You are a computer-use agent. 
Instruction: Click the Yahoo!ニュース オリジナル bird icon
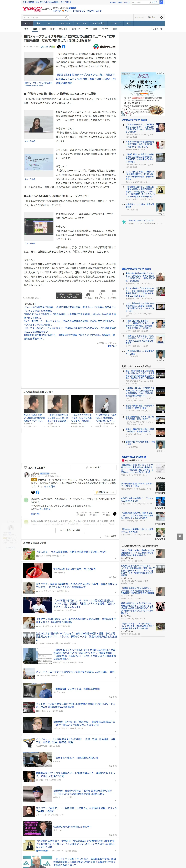point(124,222)
